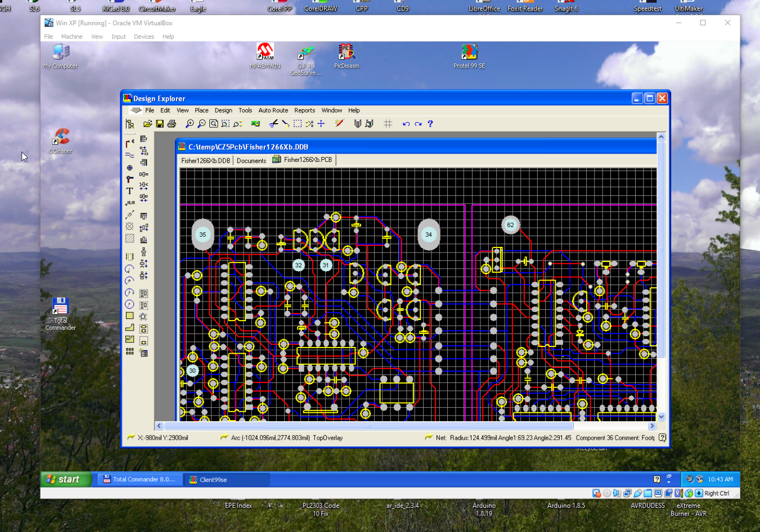Viewport: 760px width, 532px height.
Task: Open Design Explorer menu arrow beside File
Action: pos(136,110)
